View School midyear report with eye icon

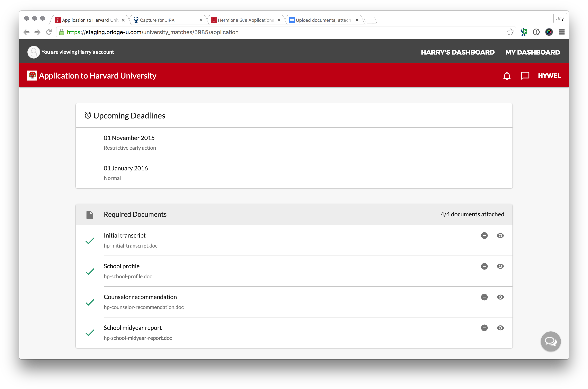pyautogui.click(x=500, y=328)
